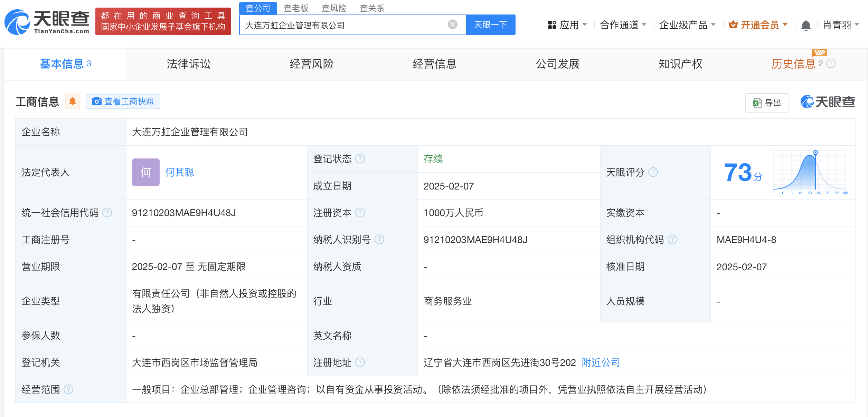Click the credit code 91210203MAE9H4U48J under 统一社会信用代码
Screen dimensions: 868x417
pos(184,213)
